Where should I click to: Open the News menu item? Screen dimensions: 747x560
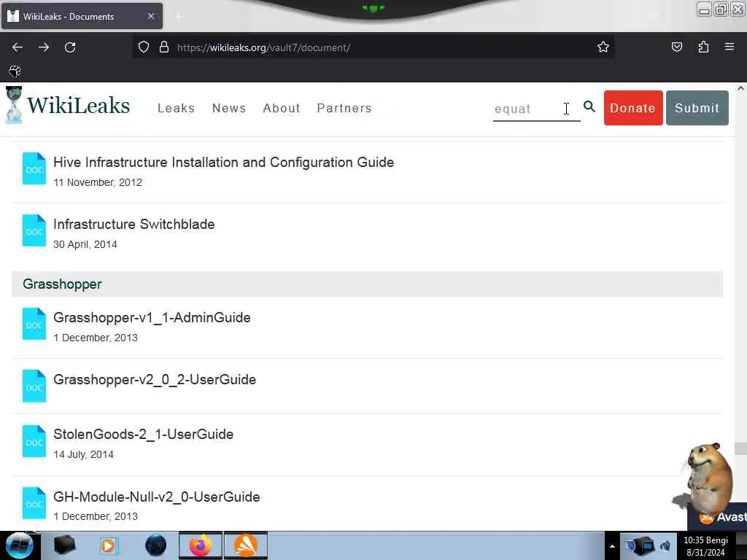tap(228, 108)
